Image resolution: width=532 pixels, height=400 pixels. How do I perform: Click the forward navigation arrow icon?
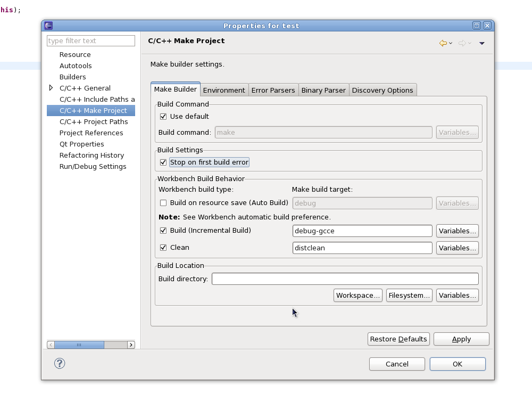click(462, 43)
